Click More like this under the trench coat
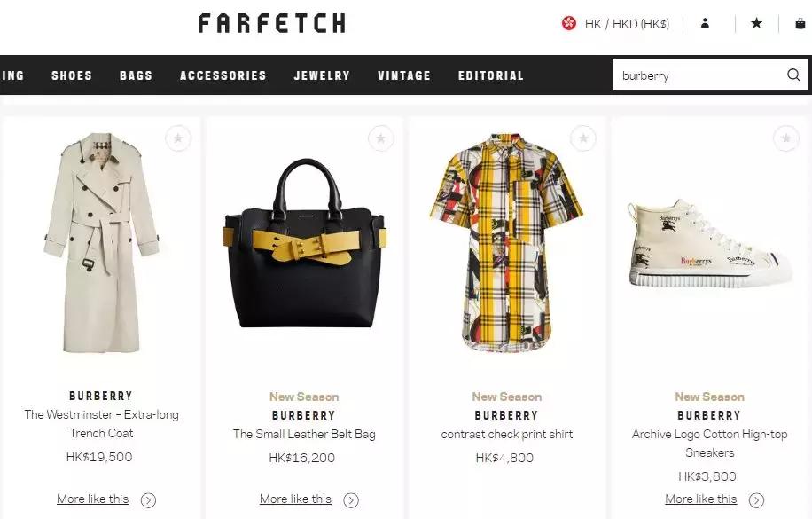Viewport: 812px width, 519px height. [x=93, y=499]
